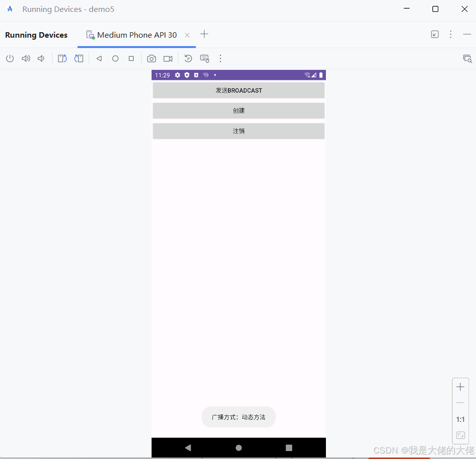Tap the 创建 button

(x=239, y=111)
